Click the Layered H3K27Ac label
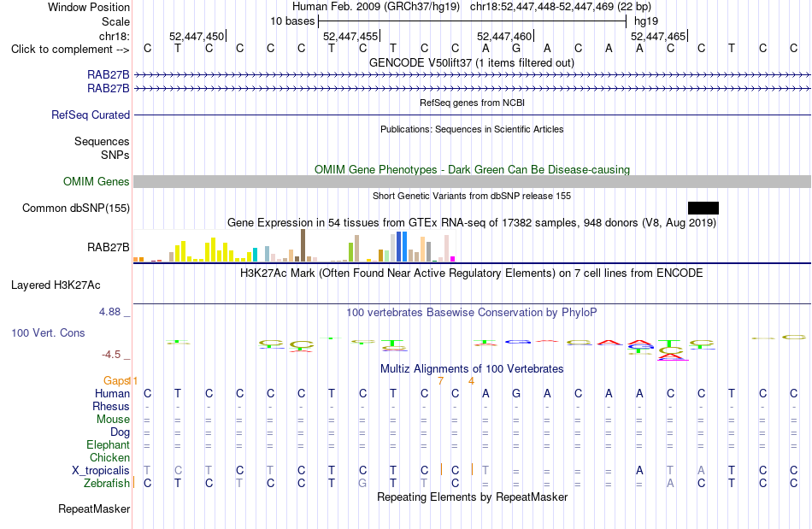 point(56,285)
